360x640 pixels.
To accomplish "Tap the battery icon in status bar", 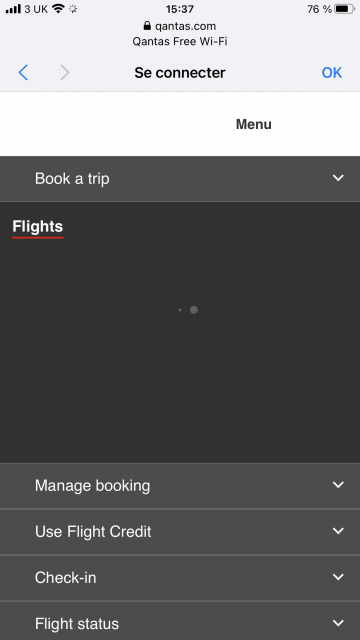I will tap(344, 9).
